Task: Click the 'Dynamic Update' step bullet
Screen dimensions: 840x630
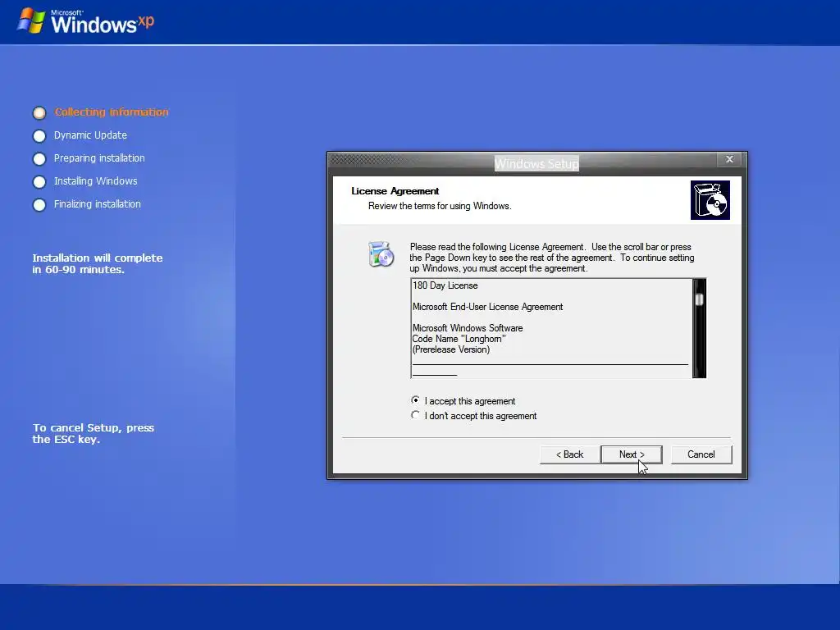Action: tap(39, 136)
